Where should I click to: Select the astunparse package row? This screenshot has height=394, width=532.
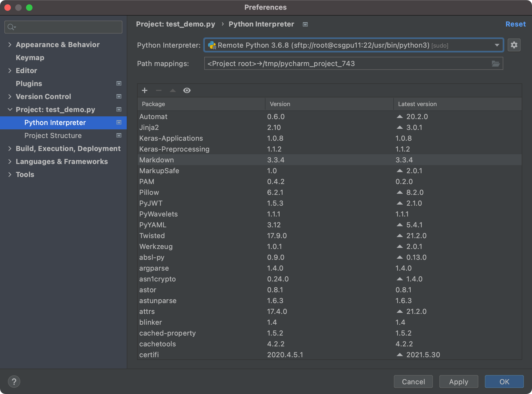(x=329, y=301)
